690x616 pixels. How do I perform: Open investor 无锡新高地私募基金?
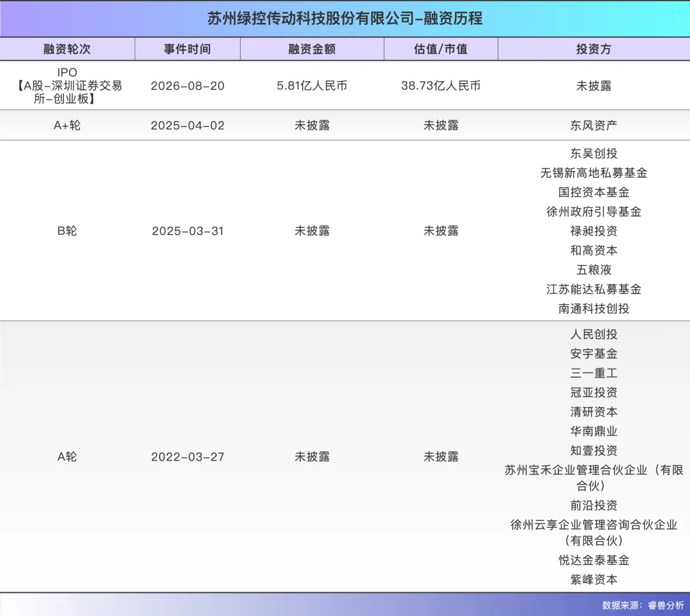(x=594, y=173)
